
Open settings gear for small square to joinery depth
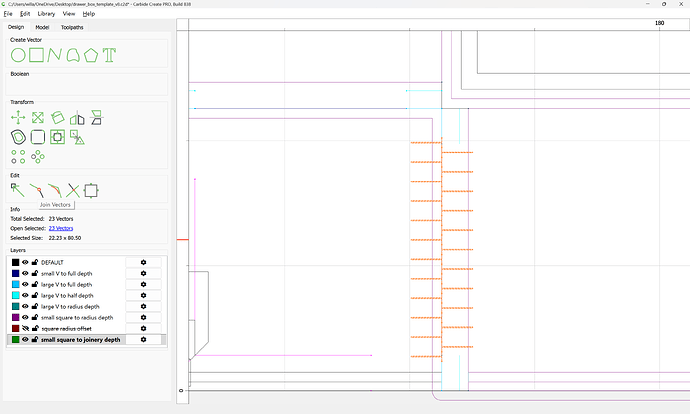pyautogui.click(x=143, y=340)
